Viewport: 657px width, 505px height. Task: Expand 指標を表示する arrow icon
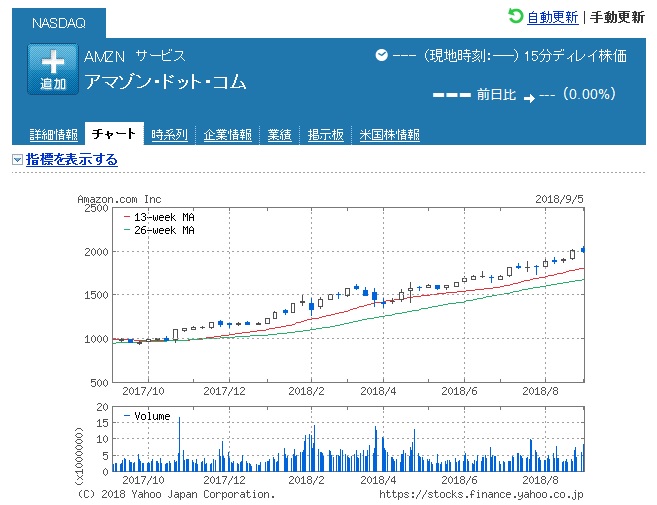pos(17,160)
